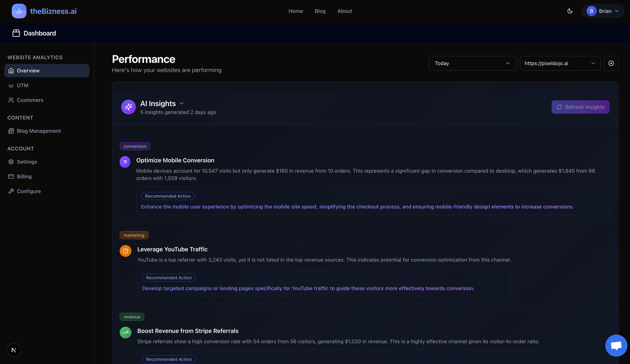Open the UTM section icon
The height and width of the screenshot is (364, 630).
pyautogui.click(x=11, y=86)
